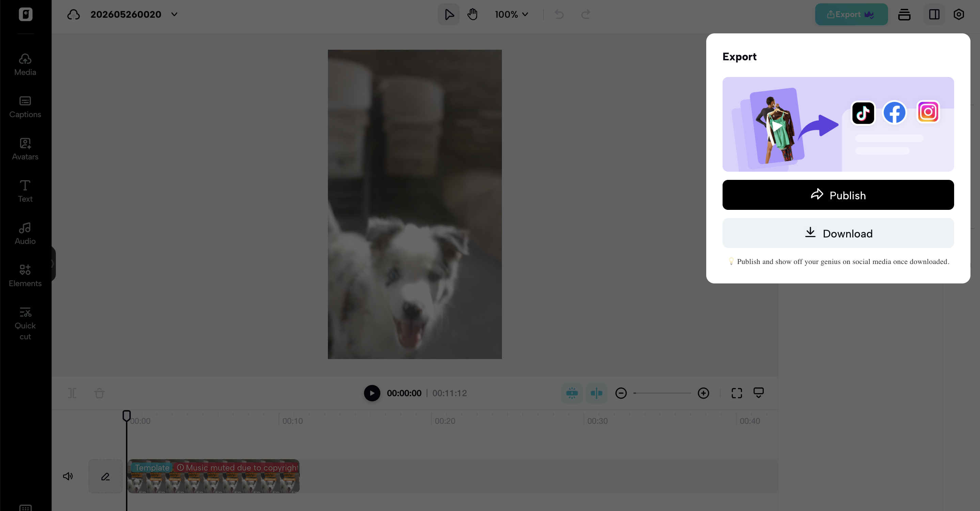Click the edit pencil on the track

(x=105, y=476)
